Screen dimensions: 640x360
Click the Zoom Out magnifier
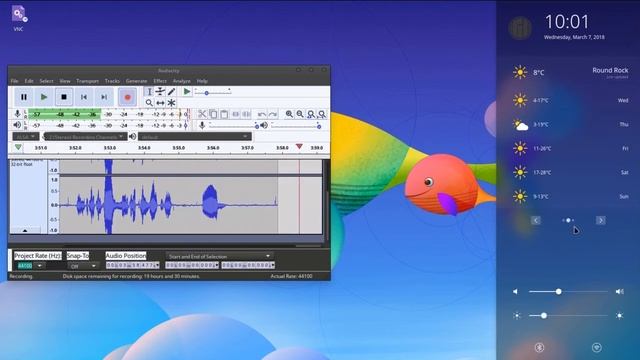tap(300, 114)
